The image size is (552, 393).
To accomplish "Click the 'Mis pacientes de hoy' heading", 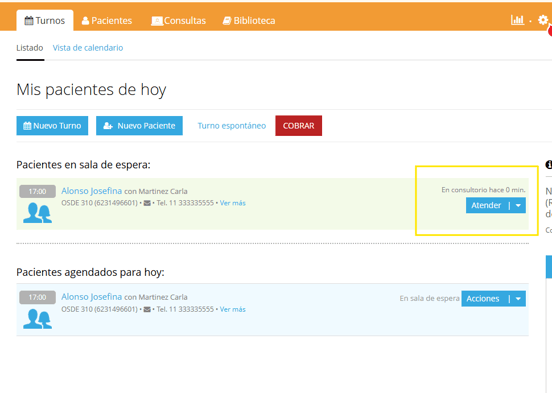I will (91, 90).
